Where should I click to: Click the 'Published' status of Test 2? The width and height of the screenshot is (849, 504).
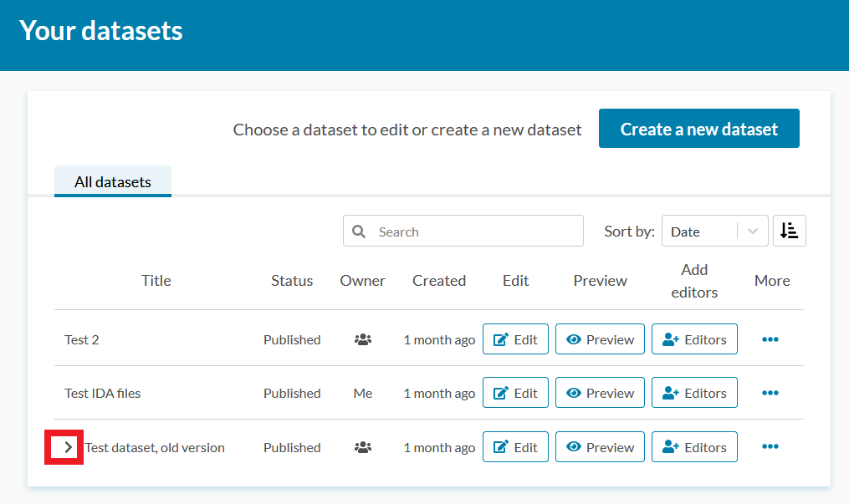pos(292,339)
